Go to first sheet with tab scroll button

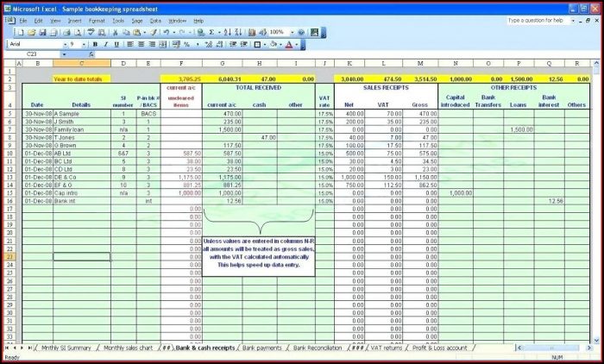coord(7,348)
